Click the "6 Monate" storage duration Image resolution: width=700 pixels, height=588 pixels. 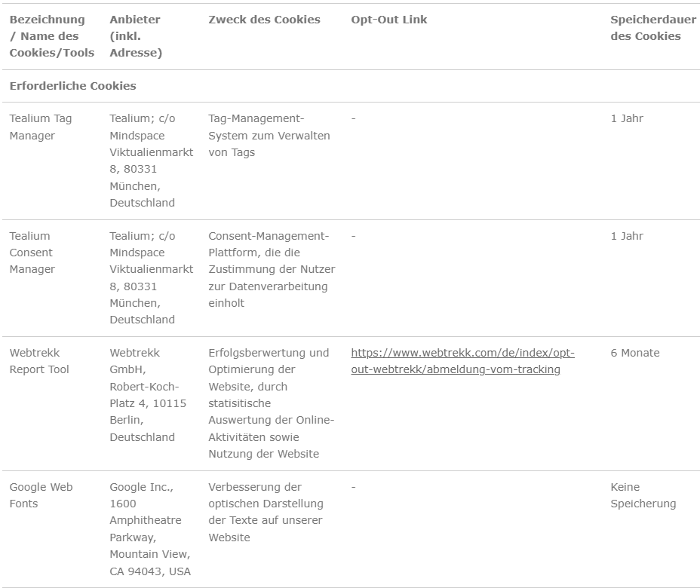click(634, 353)
